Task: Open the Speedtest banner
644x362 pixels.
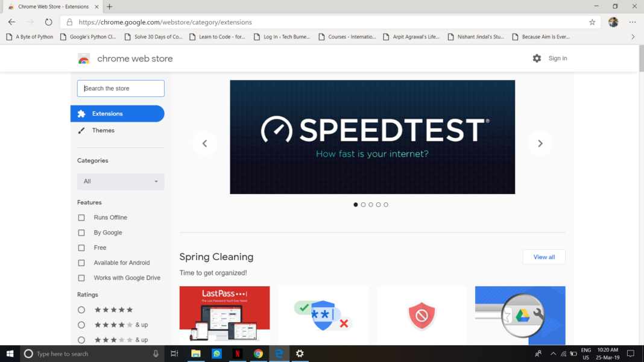Action: (x=372, y=137)
